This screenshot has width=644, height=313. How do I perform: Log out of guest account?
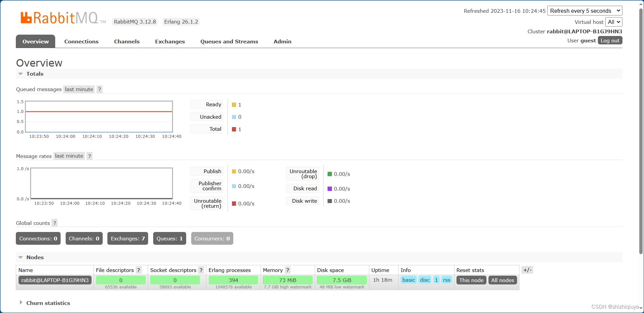coord(610,40)
